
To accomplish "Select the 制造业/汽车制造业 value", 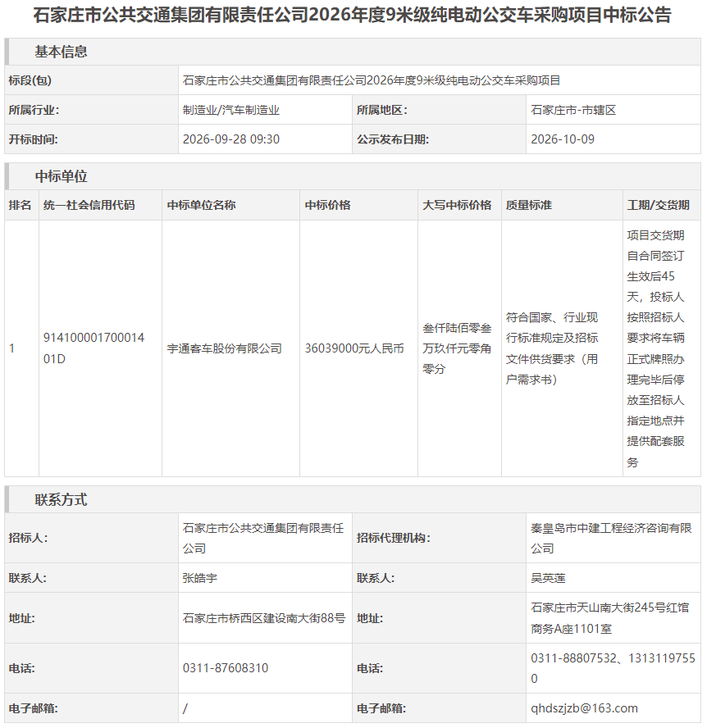I will pos(230,110).
